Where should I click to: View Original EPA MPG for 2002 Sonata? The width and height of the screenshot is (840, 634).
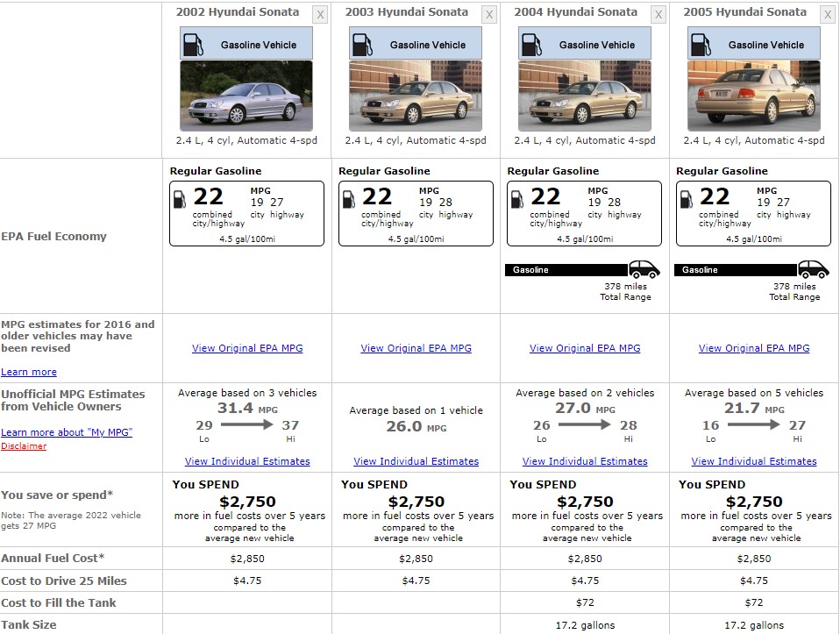pos(247,348)
